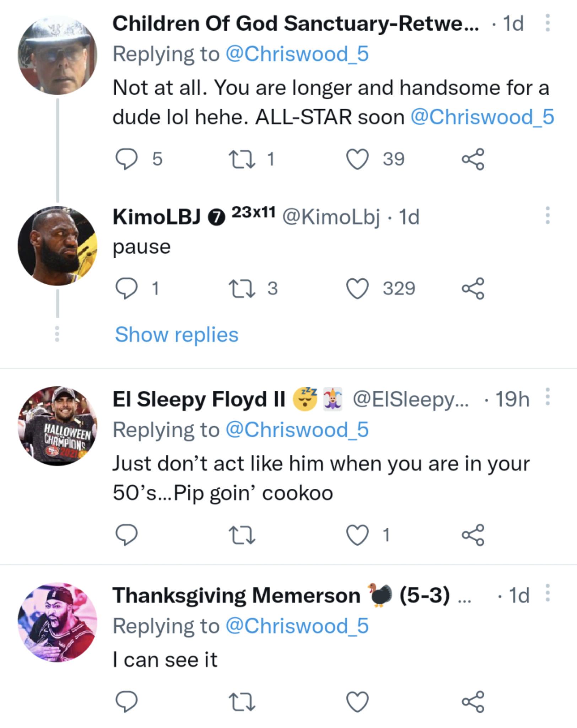Open Thanksgiving Memerson's display name
The image size is (577, 728).
(x=236, y=595)
